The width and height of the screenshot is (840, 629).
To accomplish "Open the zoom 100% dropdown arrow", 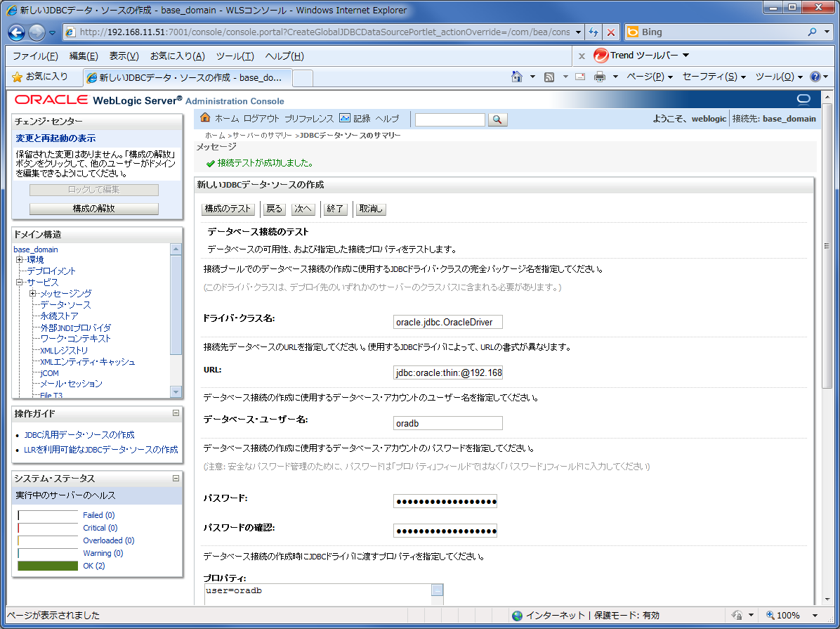I will click(x=815, y=615).
